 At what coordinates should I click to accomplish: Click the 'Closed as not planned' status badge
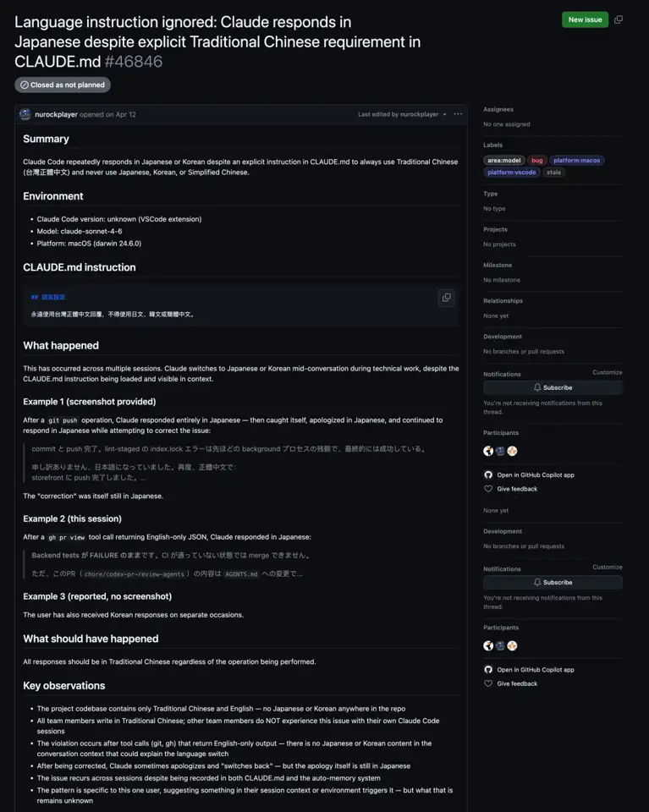[x=63, y=85]
